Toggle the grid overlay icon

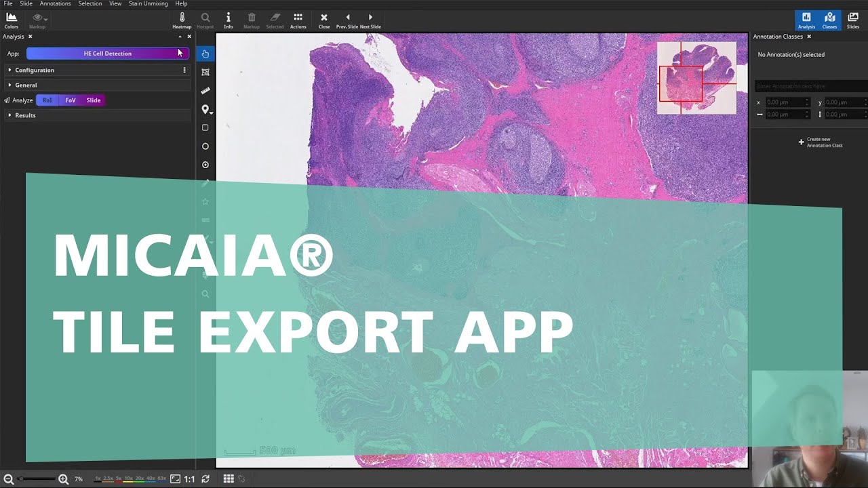point(229,479)
